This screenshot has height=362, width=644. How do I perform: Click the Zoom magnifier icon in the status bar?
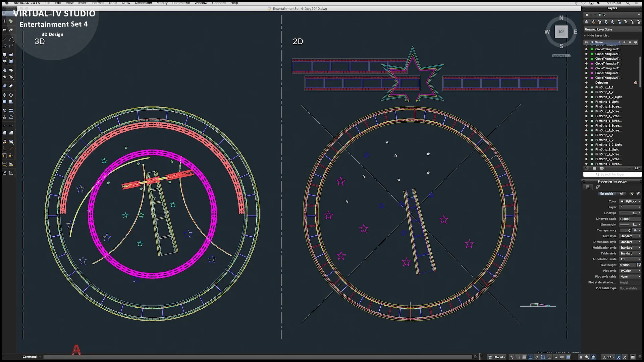click(x=587, y=357)
